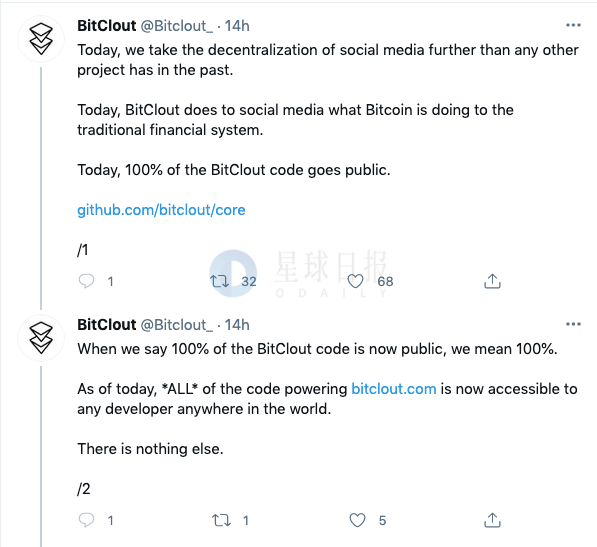Screen dimensions: 597x547
Task: Reply to the second BitClout tweet
Action: tap(86, 520)
